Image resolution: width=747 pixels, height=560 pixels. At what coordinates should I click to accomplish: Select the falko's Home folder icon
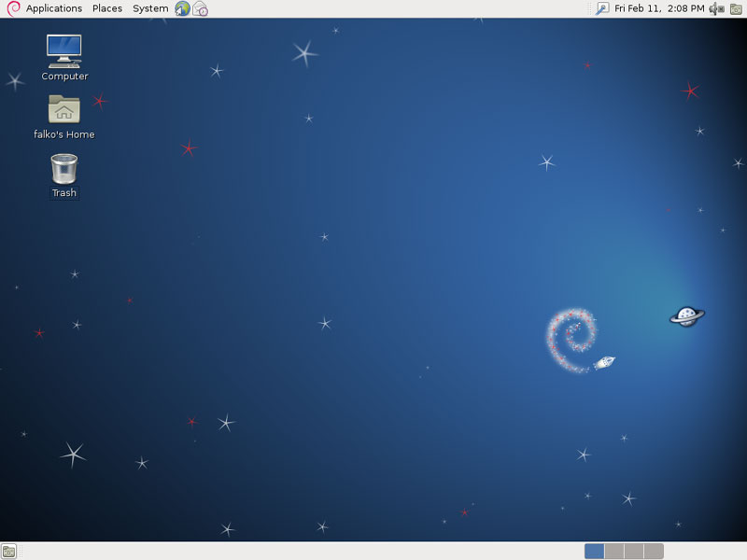(64, 109)
